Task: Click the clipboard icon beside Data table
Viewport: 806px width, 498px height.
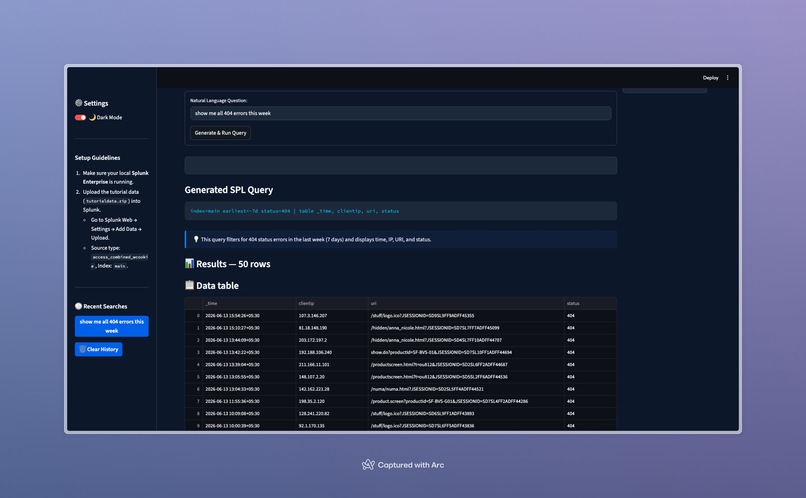Action: [x=190, y=285]
